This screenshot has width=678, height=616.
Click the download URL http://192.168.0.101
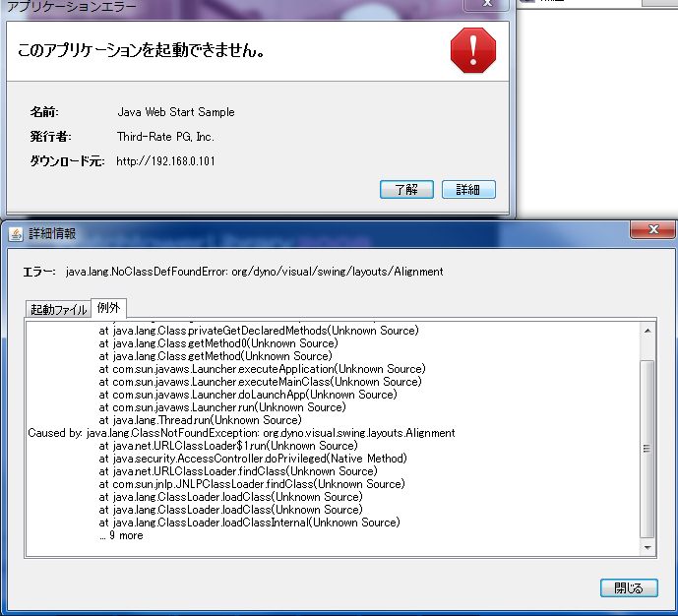(x=165, y=161)
